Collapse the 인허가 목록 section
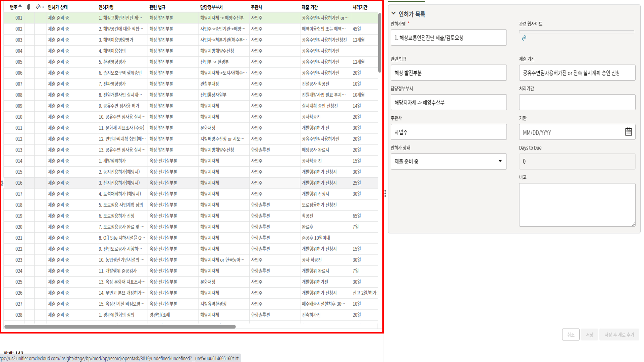Image resolution: width=644 pixels, height=362 pixels. [393, 13]
